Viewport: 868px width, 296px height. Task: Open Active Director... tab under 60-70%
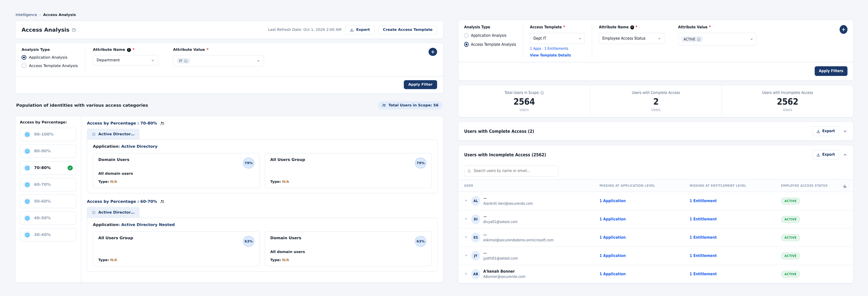coord(113,213)
